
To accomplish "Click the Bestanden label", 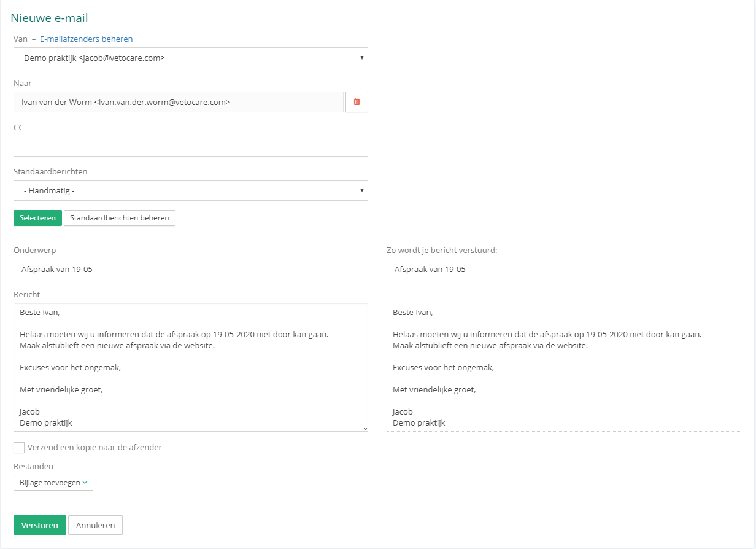I will 34,466.
